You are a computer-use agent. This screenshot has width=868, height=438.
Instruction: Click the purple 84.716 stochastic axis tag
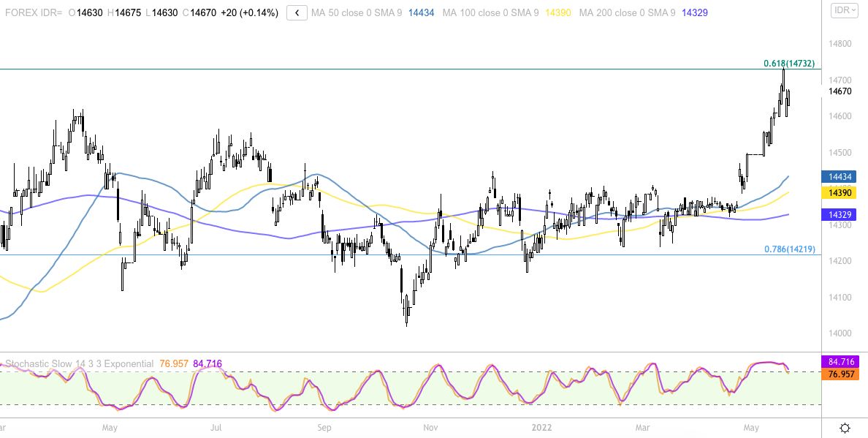click(x=843, y=361)
